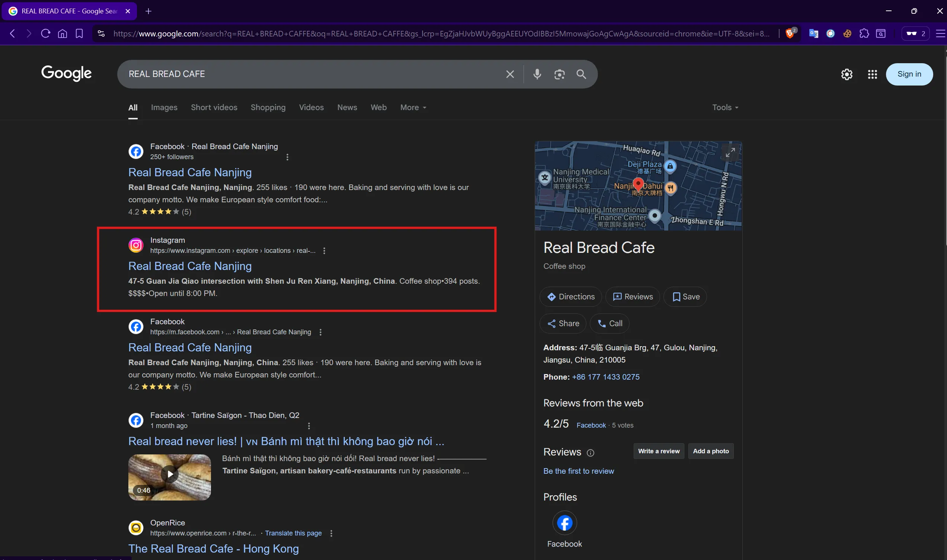Start voice search with microphone icon
The height and width of the screenshot is (560, 947).
(x=537, y=74)
